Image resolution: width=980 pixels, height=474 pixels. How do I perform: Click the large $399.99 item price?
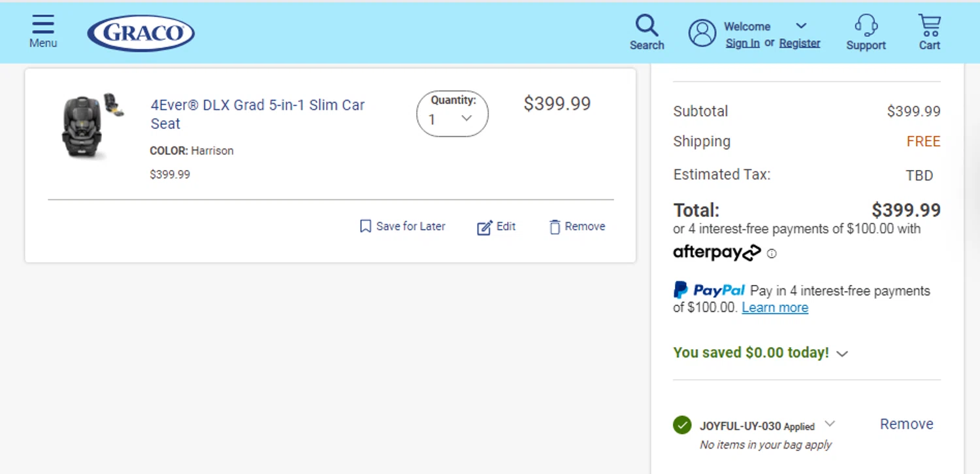[x=557, y=104]
